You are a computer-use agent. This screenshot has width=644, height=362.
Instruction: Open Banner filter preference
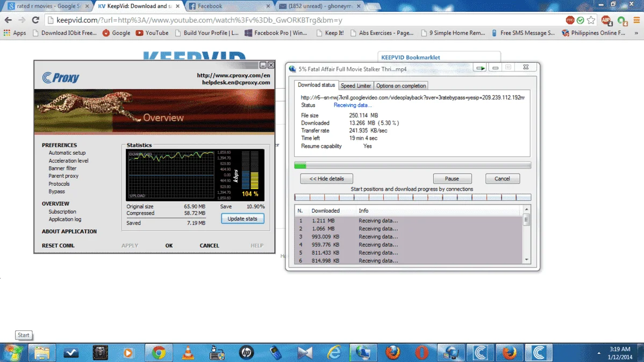point(62,168)
